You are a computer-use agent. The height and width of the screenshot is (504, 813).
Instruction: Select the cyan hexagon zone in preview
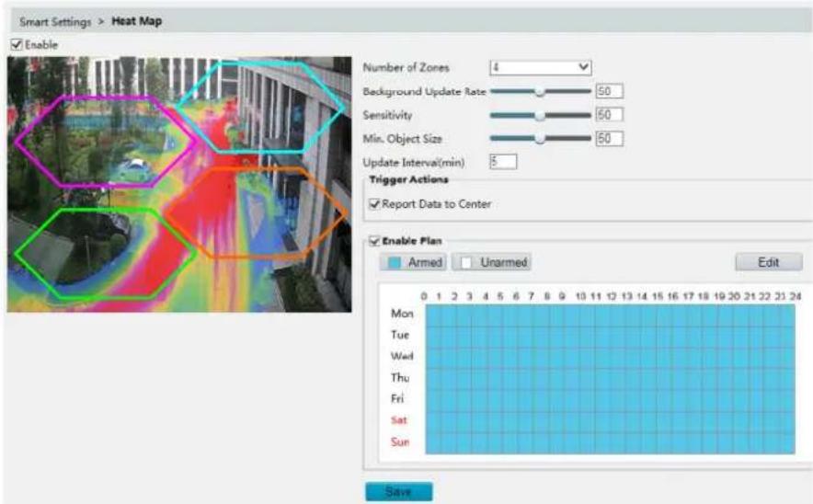pos(260,107)
